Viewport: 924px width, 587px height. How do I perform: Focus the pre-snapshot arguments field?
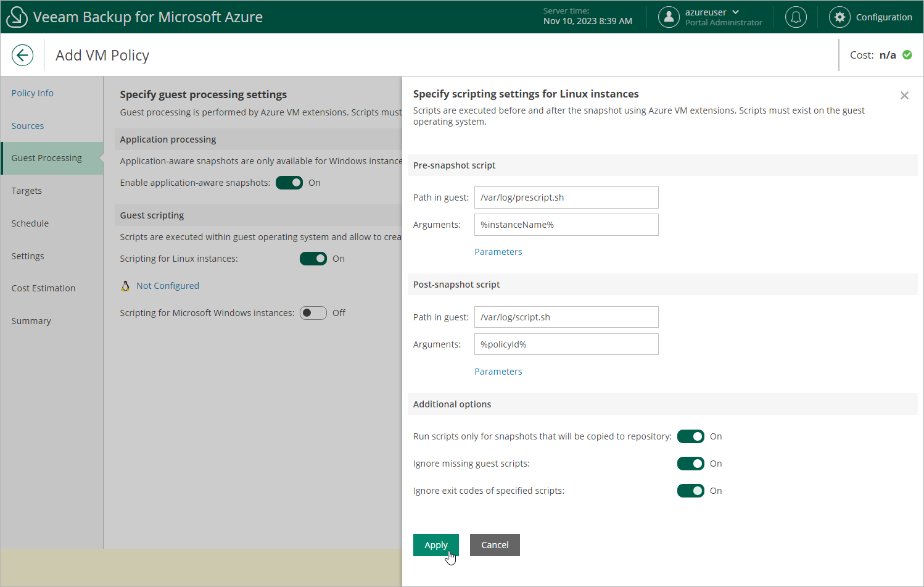(x=566, y=225)
